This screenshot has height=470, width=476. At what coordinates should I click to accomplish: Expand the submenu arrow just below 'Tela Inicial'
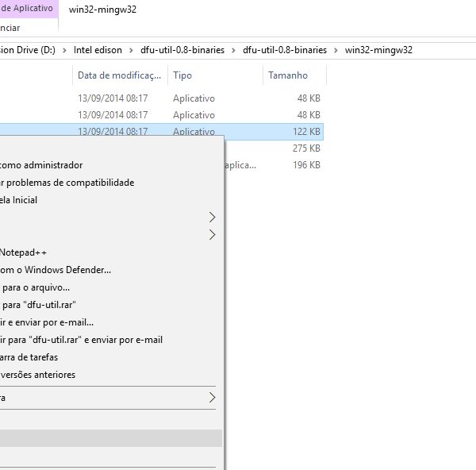coord(212,217)
